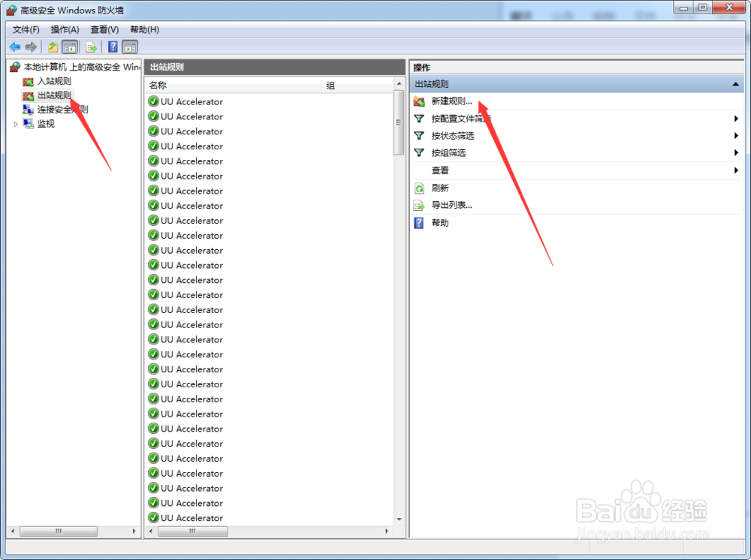The height and width of the screenshot is (560, 751).
Task: Open the 查看(V) menu
Action: (x=104, y=30)
